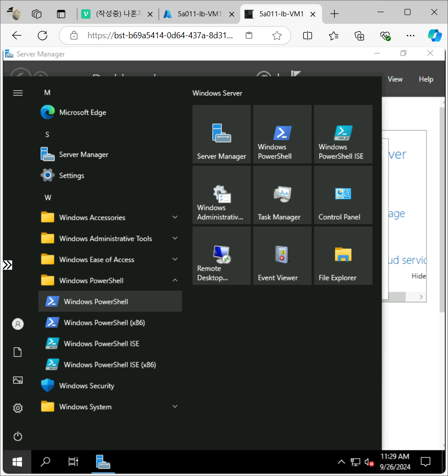View site information lock icon
The width and height of the screenshot is (448, 476).
74,36
